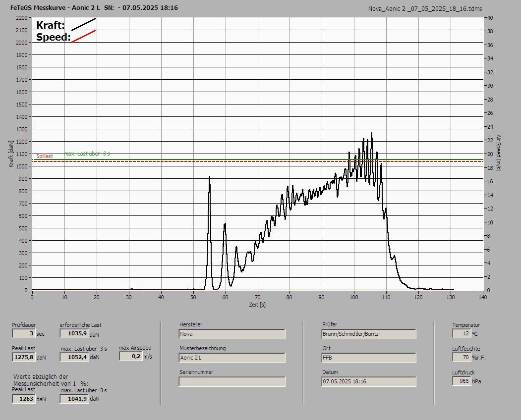Click the max Airspeed field 0,2
The width and height of the screenshot is (521, 420).
pyautogui.click(x=130, y=356)
